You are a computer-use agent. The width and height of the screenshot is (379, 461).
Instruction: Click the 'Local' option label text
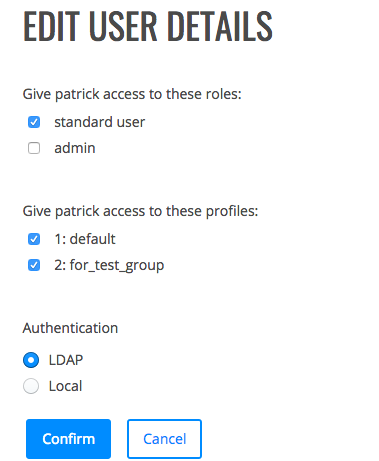coord(65,386)
